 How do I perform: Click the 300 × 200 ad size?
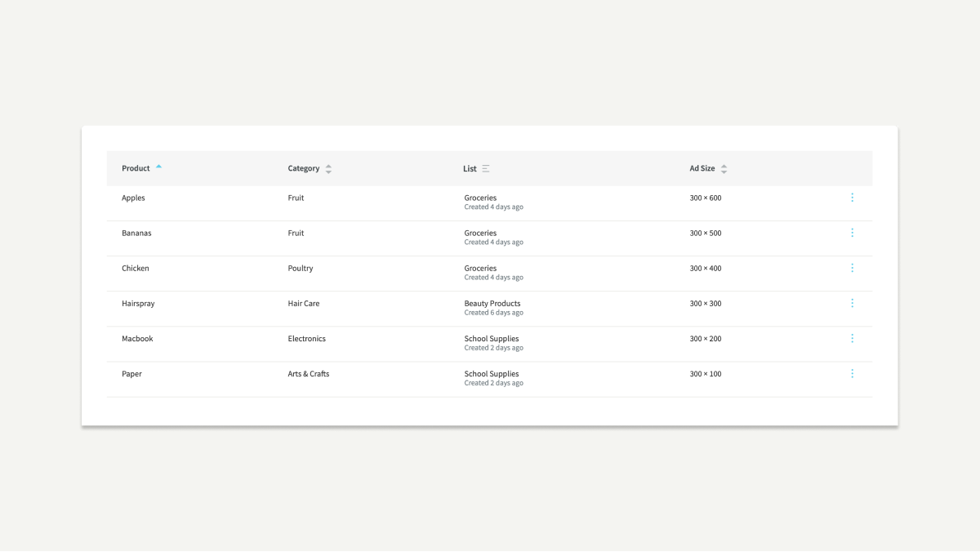pos(706,338)
